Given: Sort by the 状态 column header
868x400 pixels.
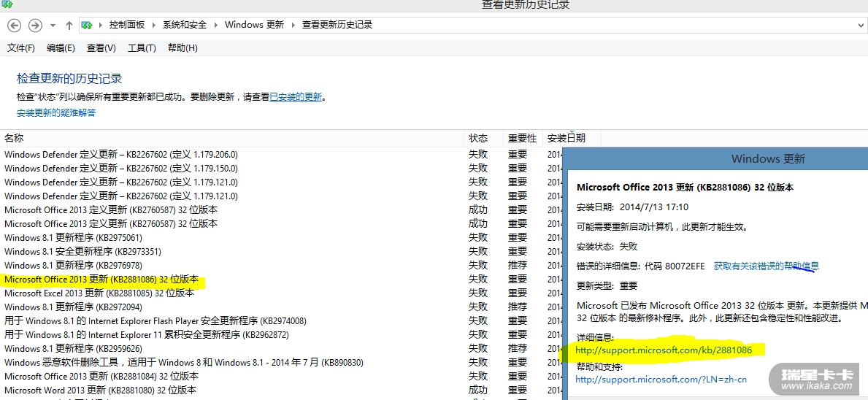Looking at the screenshot, I should (484, 138).
